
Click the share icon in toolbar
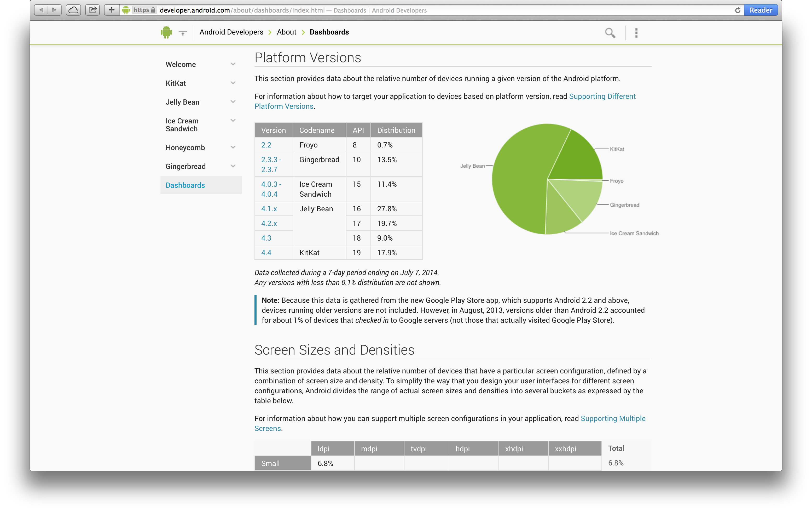pos(92,10)
